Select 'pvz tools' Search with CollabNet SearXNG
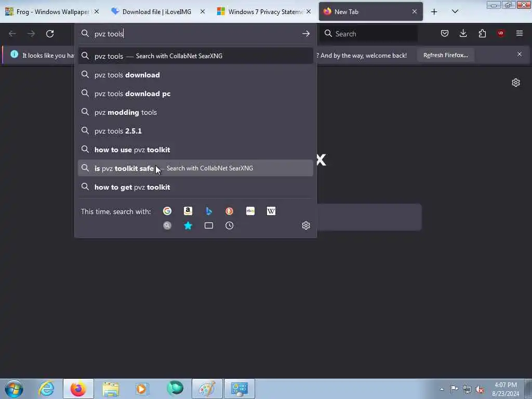The width and height of the screenshot is (532, 399). (x=195, y=56)
